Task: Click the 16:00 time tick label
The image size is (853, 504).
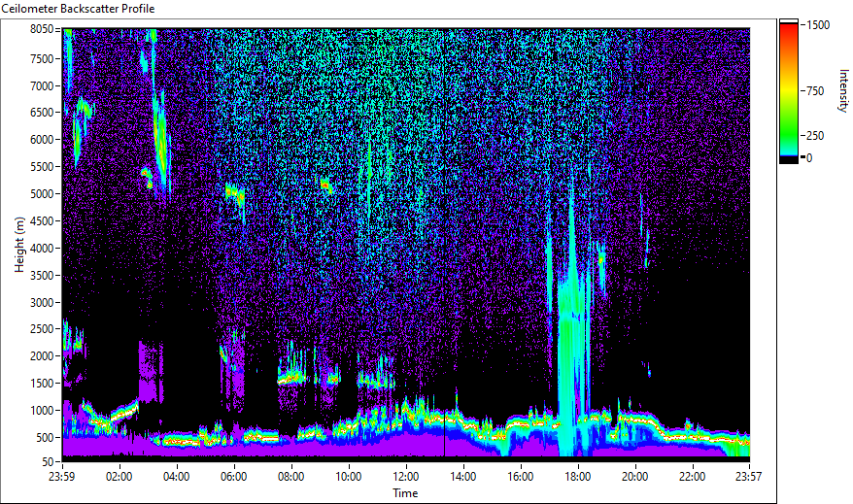Action: (x=521, y=477)
